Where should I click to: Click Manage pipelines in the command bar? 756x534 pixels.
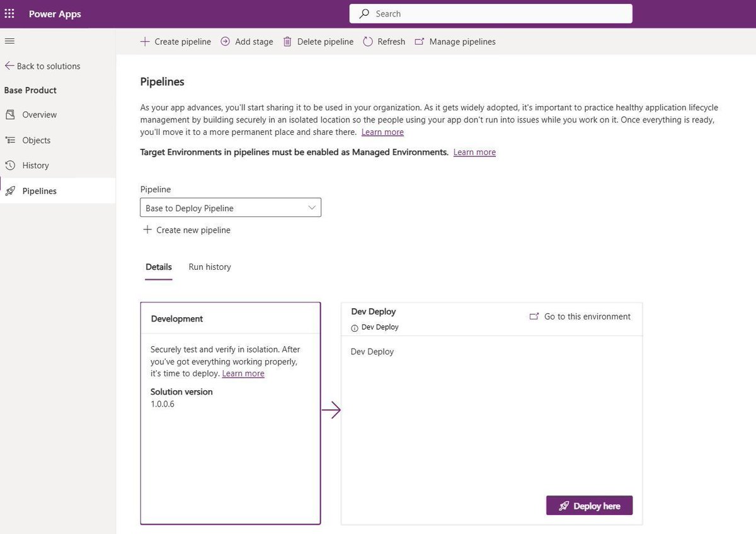click(x=455, y=42)
